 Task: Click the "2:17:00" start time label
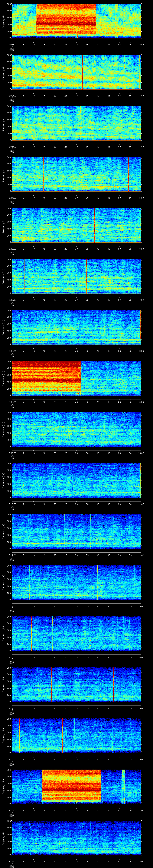[12, 861]
